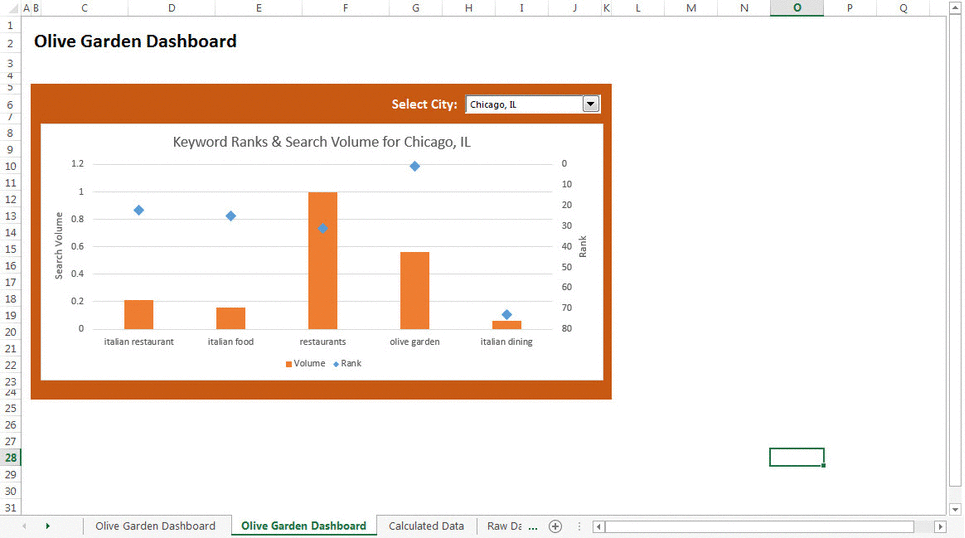Open the partially hidden Raw Data tab
Image resolution: width=965 pixels, height=538 pixels.
(x=504, y=526)
